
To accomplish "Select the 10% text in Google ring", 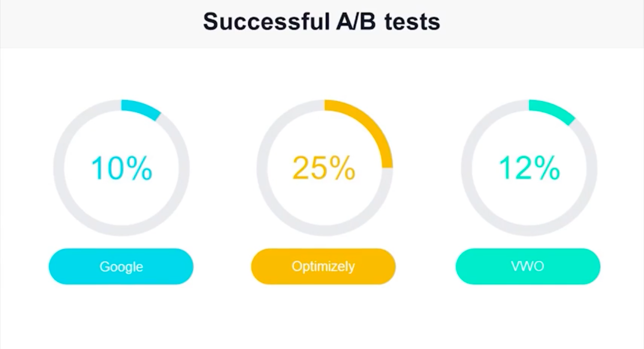I will click(x=122, y=168).
